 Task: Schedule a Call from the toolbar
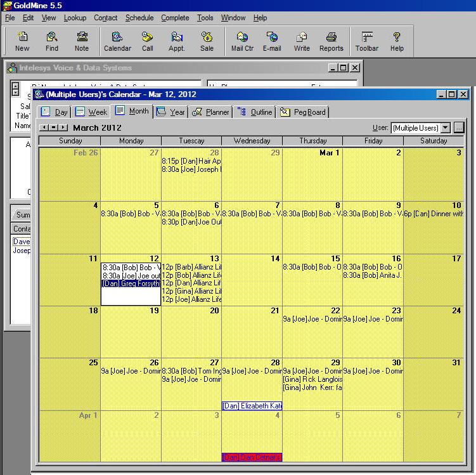[x=147, y=41]
